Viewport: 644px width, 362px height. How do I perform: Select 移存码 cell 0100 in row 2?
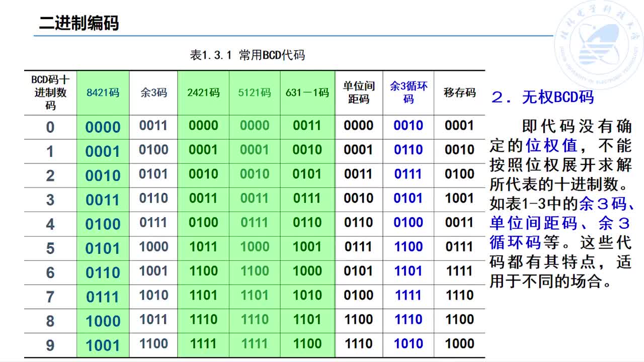(x=459, y=174)
